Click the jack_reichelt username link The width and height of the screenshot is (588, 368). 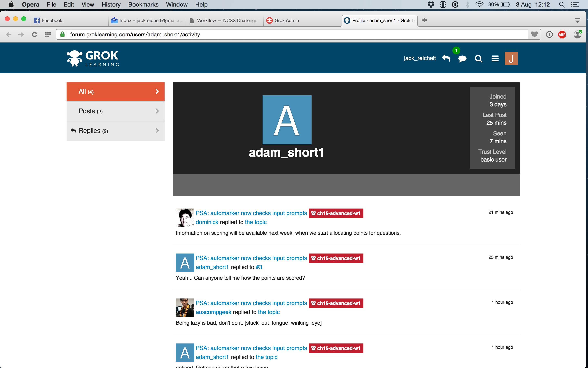420,58
